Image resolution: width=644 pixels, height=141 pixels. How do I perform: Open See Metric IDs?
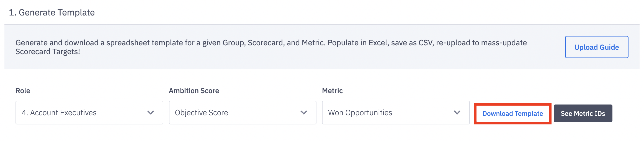pyautogui.click(x=583, y=113)
